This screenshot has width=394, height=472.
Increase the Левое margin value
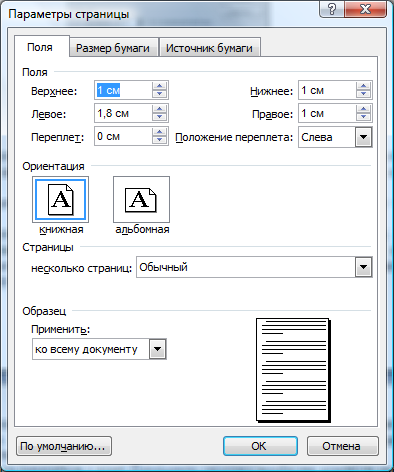[159, 109]
